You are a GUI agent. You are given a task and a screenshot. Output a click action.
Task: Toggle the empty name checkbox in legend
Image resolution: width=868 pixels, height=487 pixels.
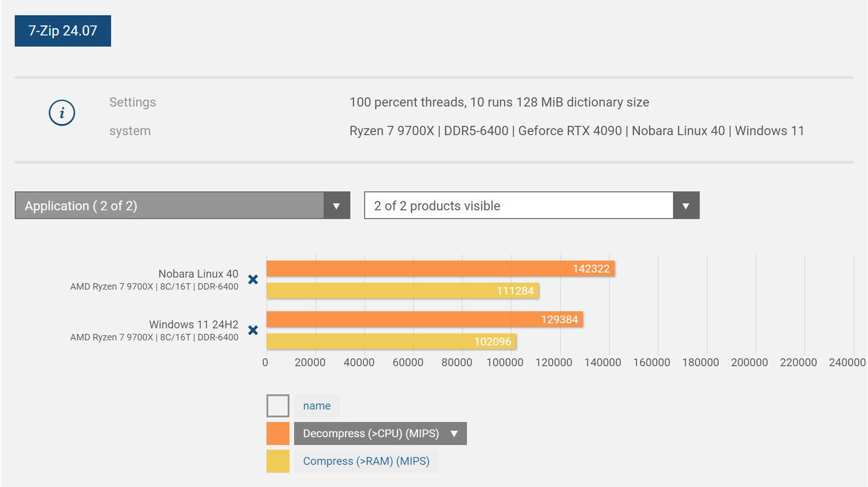[x=278, y=406]
